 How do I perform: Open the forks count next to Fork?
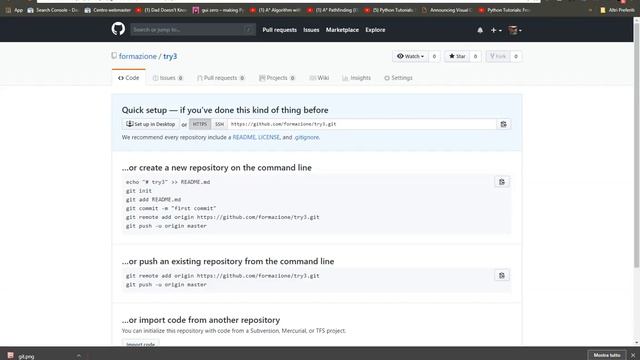point(516,56)
